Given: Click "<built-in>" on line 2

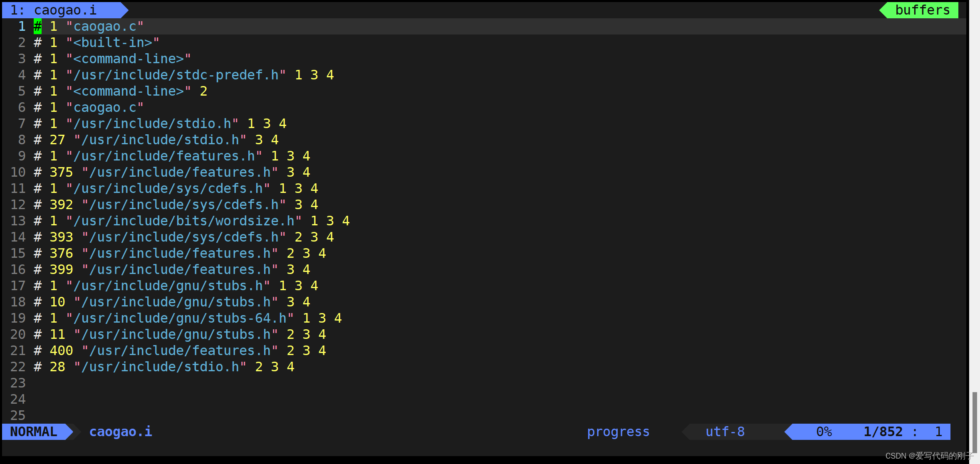Looking at the screenshot, I should tap(113, 42).
